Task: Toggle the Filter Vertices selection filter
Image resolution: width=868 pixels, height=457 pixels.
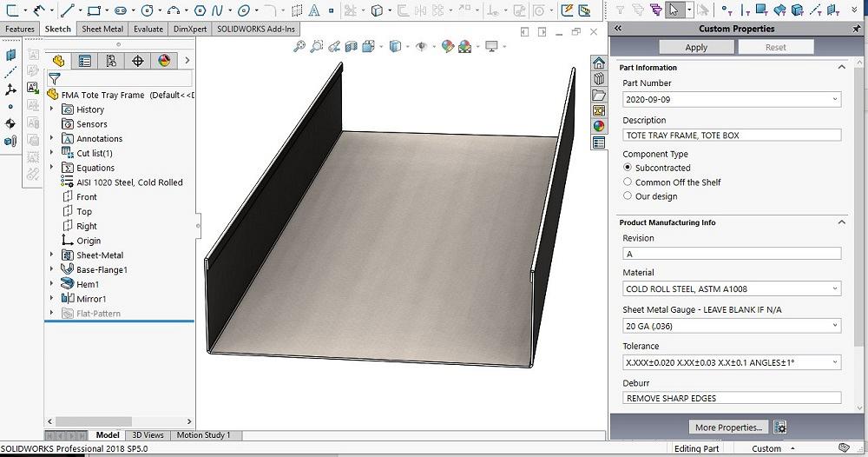Action: point(727,10)
